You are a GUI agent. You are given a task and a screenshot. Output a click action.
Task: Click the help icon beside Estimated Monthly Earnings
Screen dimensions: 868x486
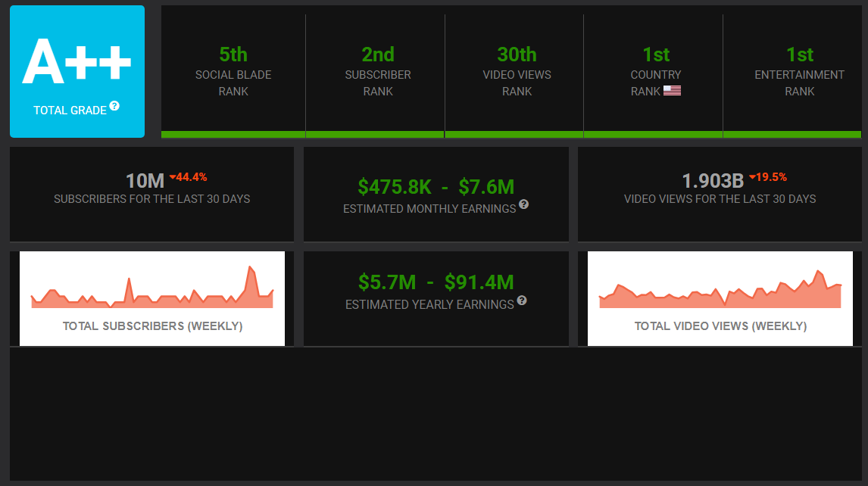pos(524,204)
